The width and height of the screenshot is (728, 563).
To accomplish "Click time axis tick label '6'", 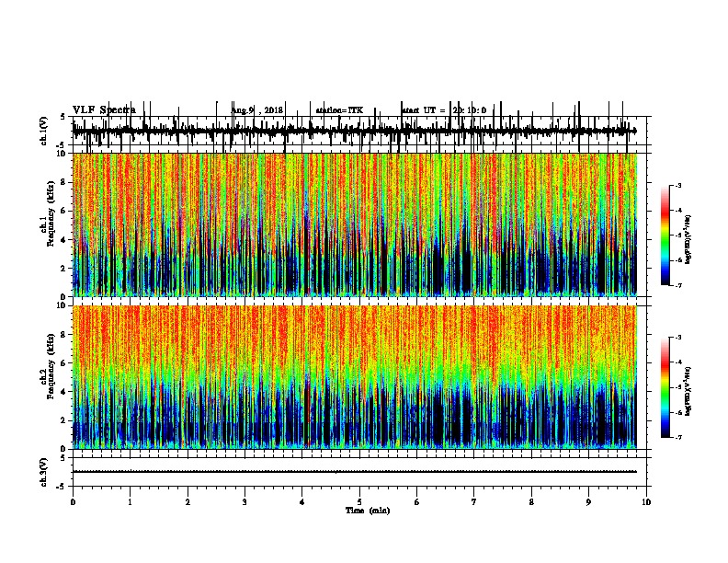I will coord(417,502).
